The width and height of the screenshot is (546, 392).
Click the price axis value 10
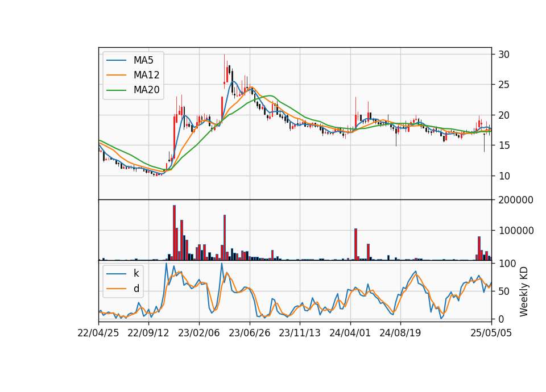(504, 176)
